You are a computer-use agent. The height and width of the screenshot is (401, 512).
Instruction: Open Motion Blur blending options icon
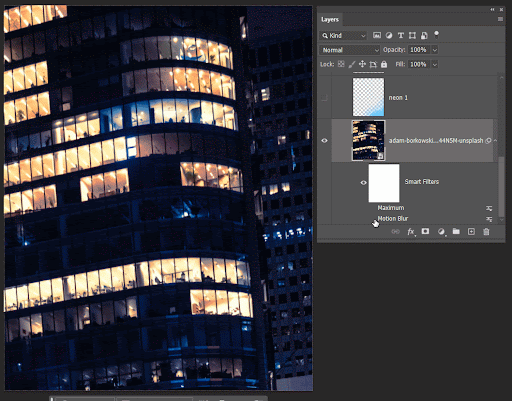pyautogui.click(x=489, y=219)
